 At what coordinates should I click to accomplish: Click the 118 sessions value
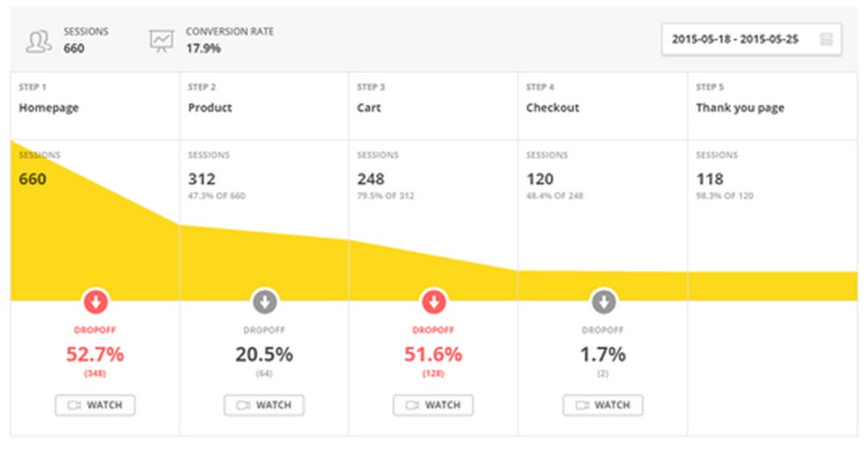710,179
